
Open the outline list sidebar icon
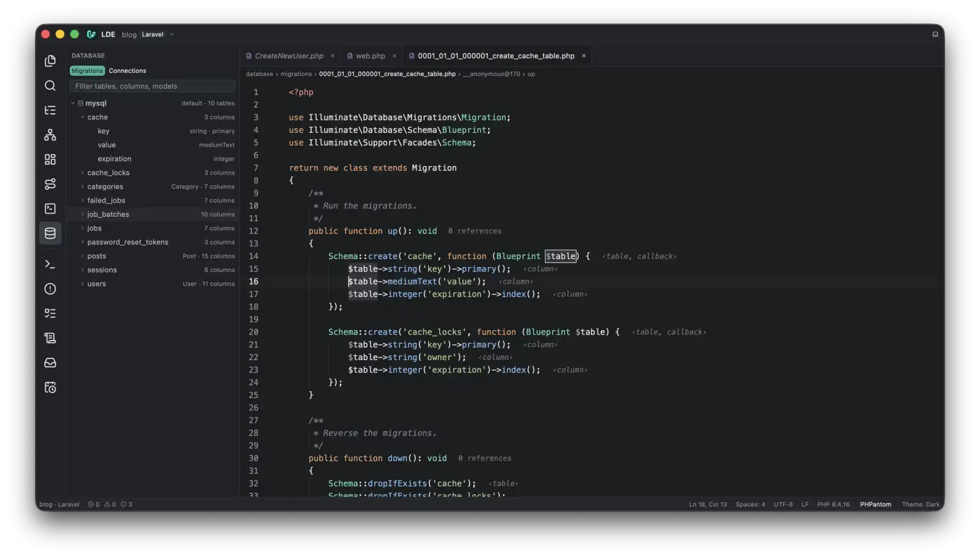pos(50,110)
